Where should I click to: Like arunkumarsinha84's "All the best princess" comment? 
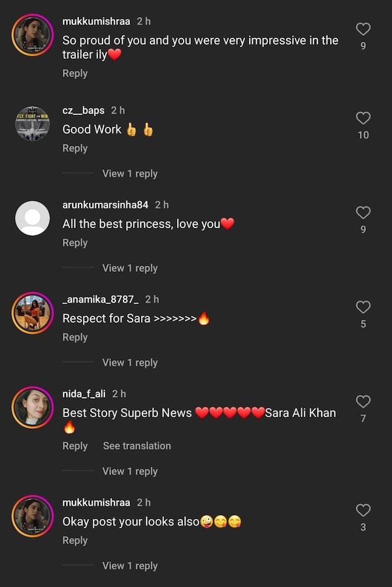tap(363, 212)
